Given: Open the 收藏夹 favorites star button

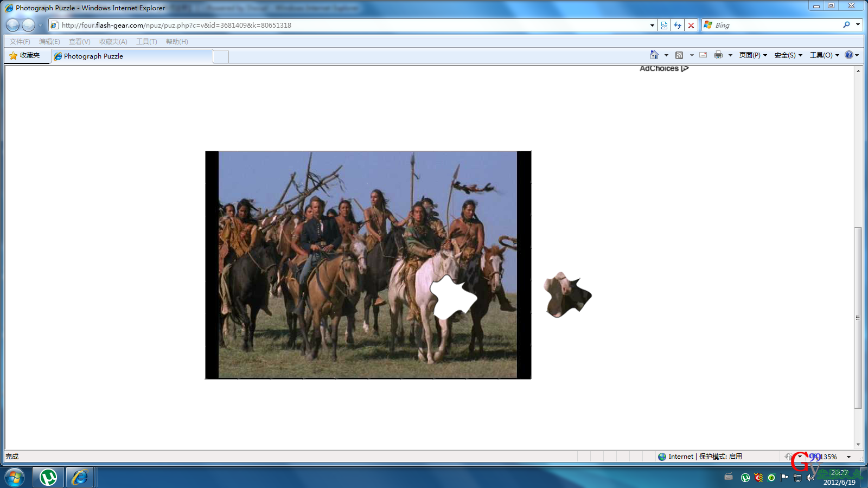Looking at the screenshot, I should pyautogui.click(x=25, y=55).
